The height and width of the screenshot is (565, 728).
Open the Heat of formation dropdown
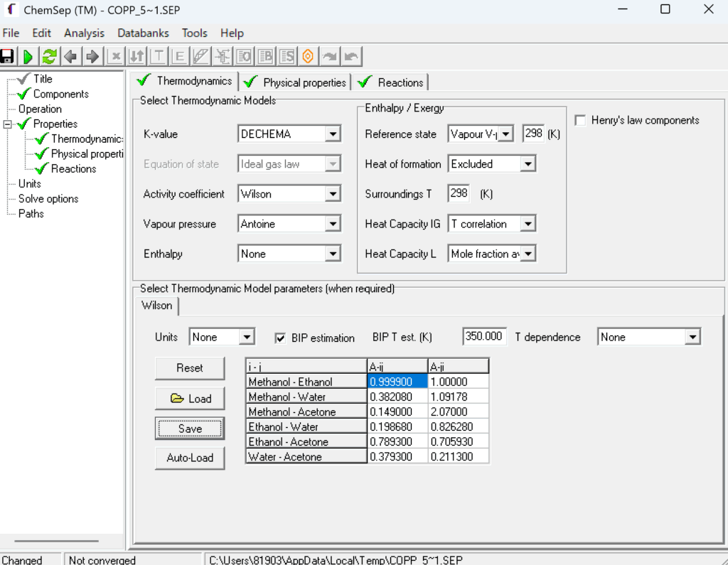tap(528, 164)
